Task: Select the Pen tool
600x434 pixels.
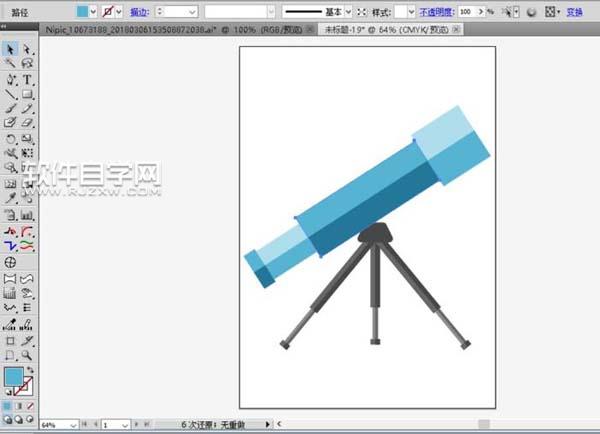Action: [10, 79]
